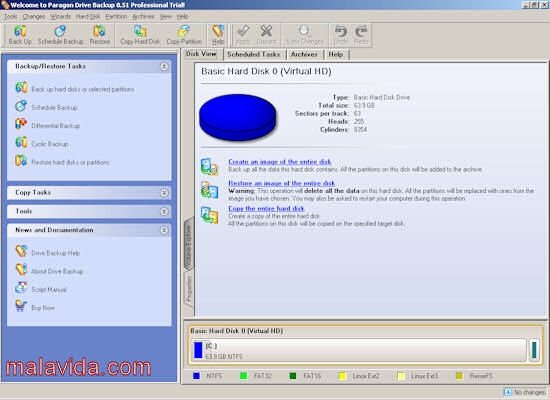The width and height of the screenshot is (550, 400).
Task: Click icon next to Create an image link
Action: coord(209,167)
